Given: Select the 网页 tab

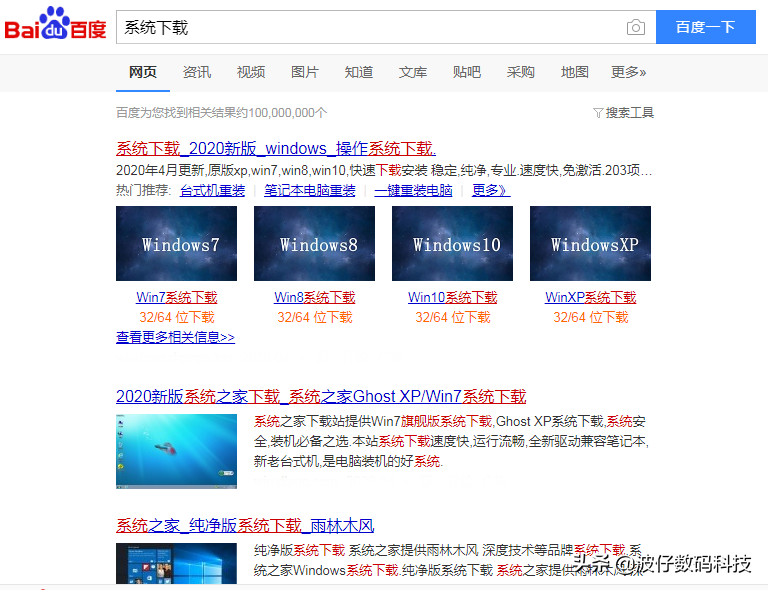Looking at the screenshot, I should tap(143, 72).
